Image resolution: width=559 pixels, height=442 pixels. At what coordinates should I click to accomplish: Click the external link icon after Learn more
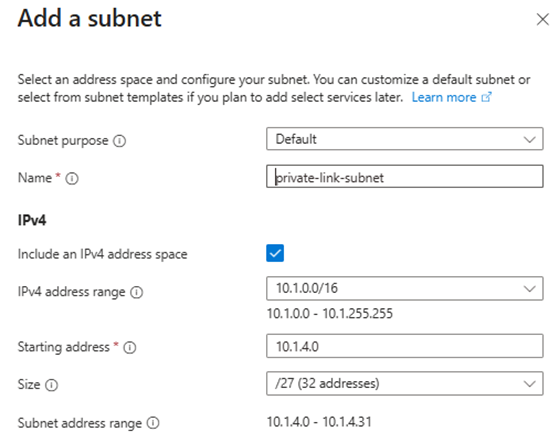[x=487, y=97]
